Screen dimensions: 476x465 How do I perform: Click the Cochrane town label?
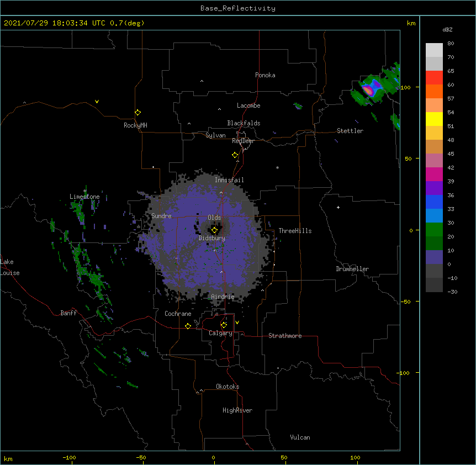click(178, 314)
